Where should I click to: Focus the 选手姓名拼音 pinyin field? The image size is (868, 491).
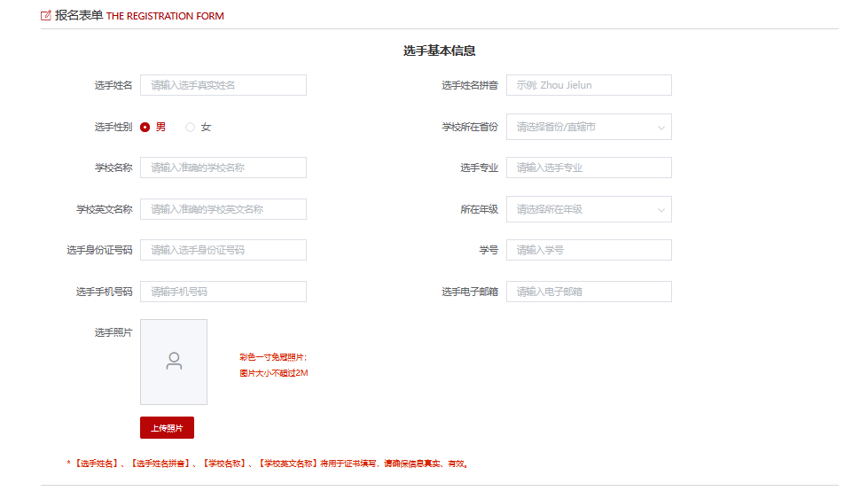click(x=589, y=85)
